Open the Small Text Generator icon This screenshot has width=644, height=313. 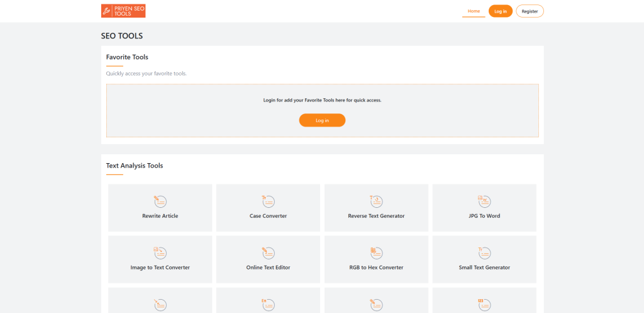(484, 253)
